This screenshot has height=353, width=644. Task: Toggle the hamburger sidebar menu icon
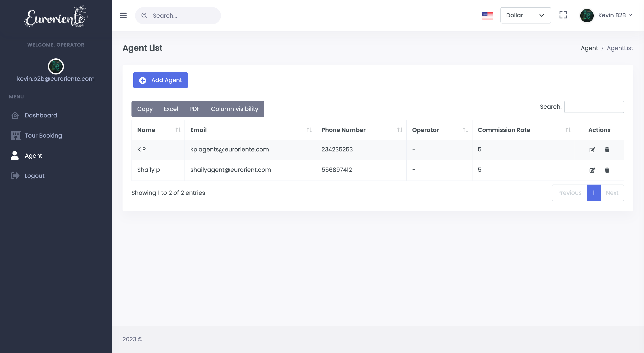(123, 15)
